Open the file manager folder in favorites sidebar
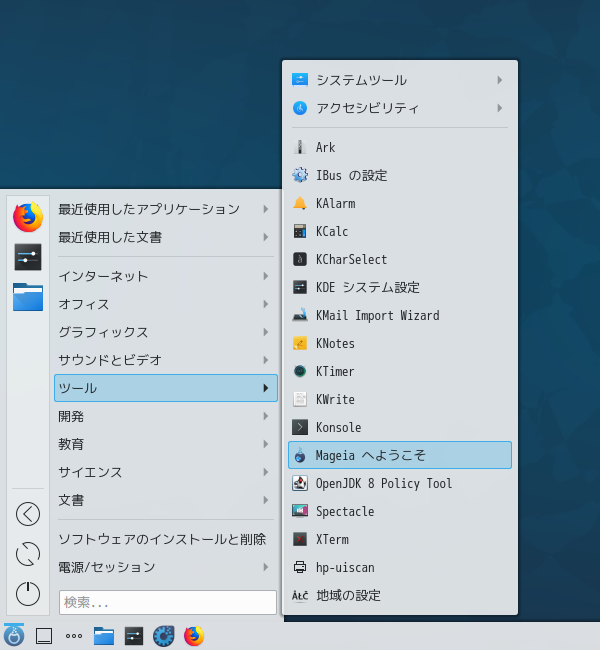600x650 pixels. click(28, 297)
